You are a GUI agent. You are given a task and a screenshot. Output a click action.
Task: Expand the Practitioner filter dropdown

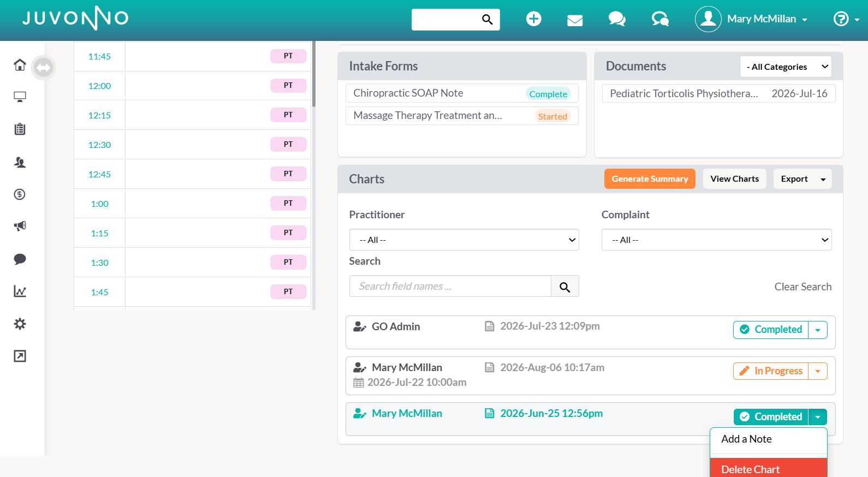point(464,240)
